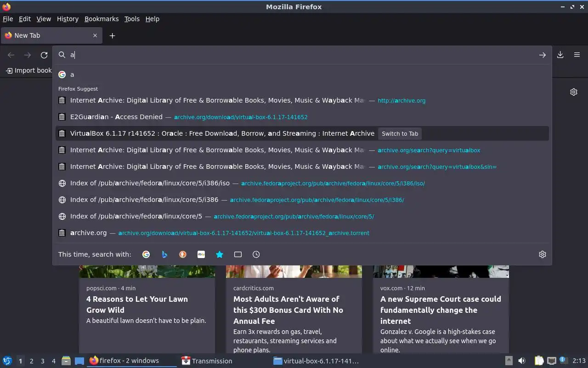This screenshot has height=368, width=588.
Task: Select the New Tab tab
Action: pos(51,35)
